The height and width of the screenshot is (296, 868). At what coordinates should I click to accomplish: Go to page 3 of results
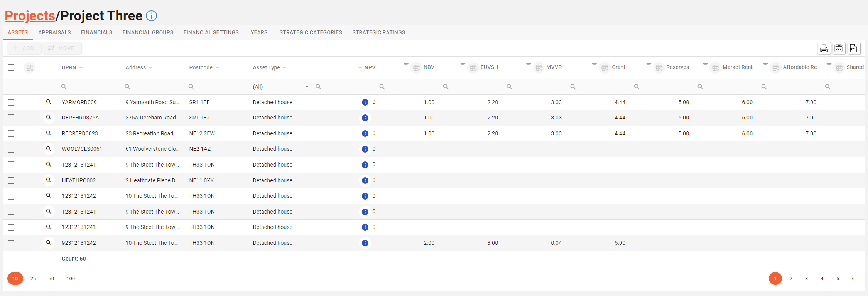tap(806, 278)
